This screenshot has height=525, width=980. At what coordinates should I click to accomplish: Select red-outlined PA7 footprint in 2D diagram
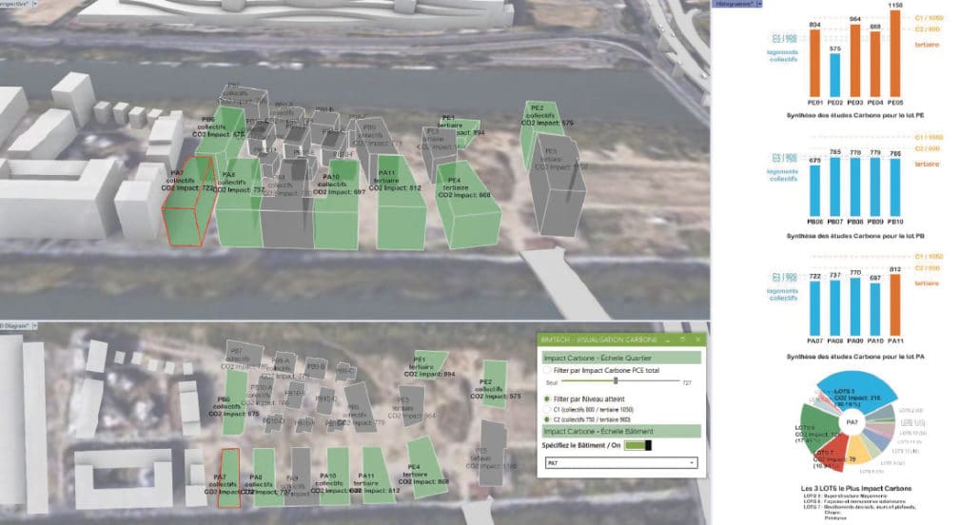[x=229, y=478]
